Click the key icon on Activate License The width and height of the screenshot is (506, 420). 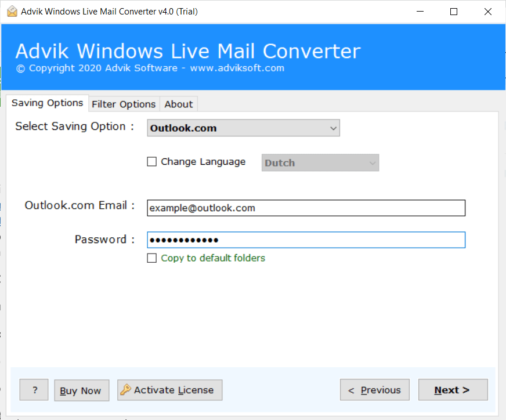[125, 390]
